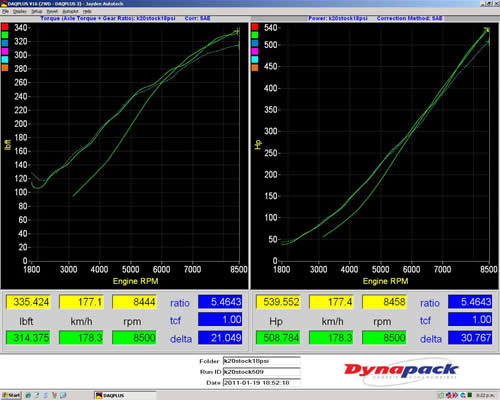Click the DAQPLUS taskbar button
The image size is (500, 400).
point(125,395)
